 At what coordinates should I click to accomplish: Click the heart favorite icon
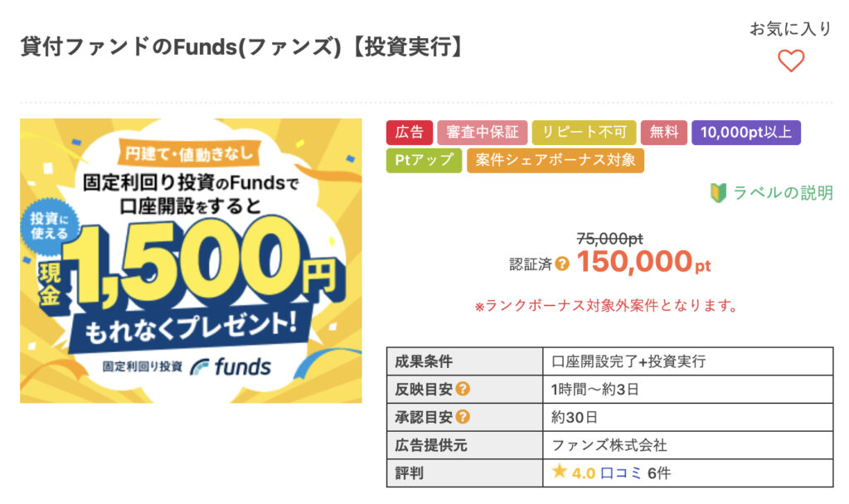[791, 61]
